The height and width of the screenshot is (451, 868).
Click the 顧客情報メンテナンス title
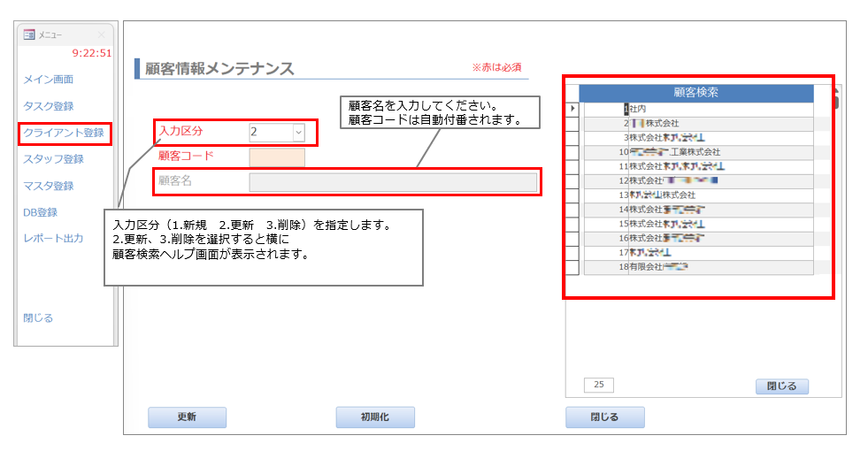[219, 69]
